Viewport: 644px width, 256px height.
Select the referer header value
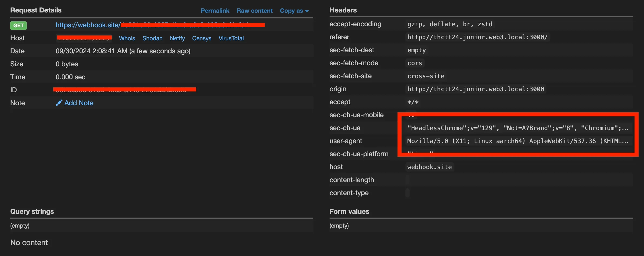[477, 37]
